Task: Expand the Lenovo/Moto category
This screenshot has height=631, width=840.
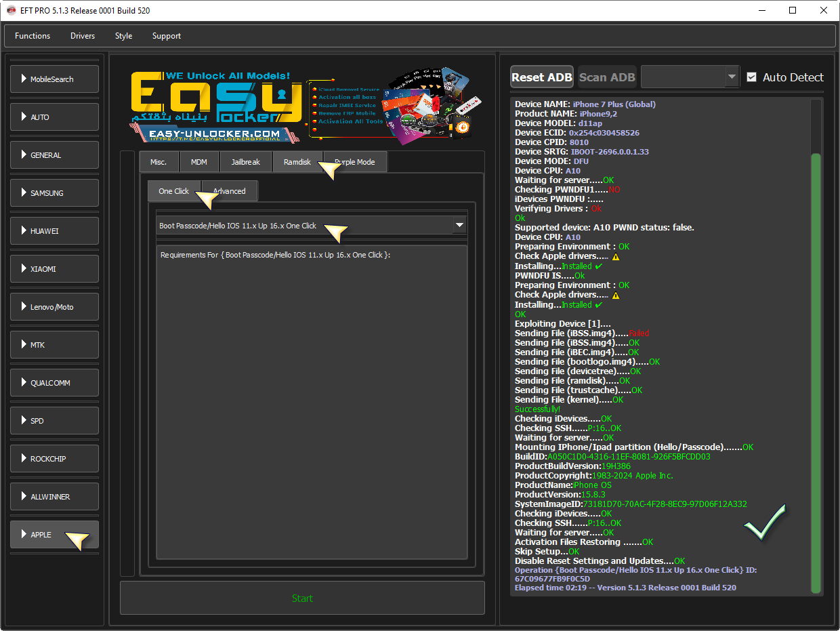Action: click(x=55, y=307)
